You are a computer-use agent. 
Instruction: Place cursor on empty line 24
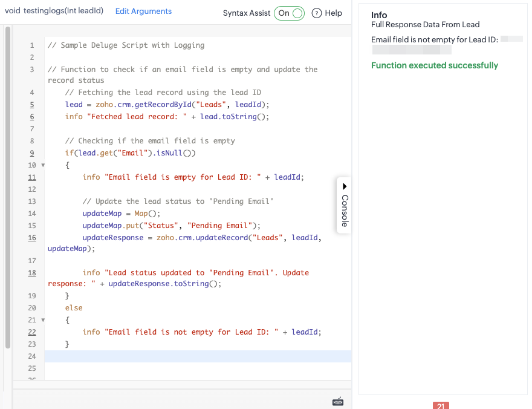point(198,356)
